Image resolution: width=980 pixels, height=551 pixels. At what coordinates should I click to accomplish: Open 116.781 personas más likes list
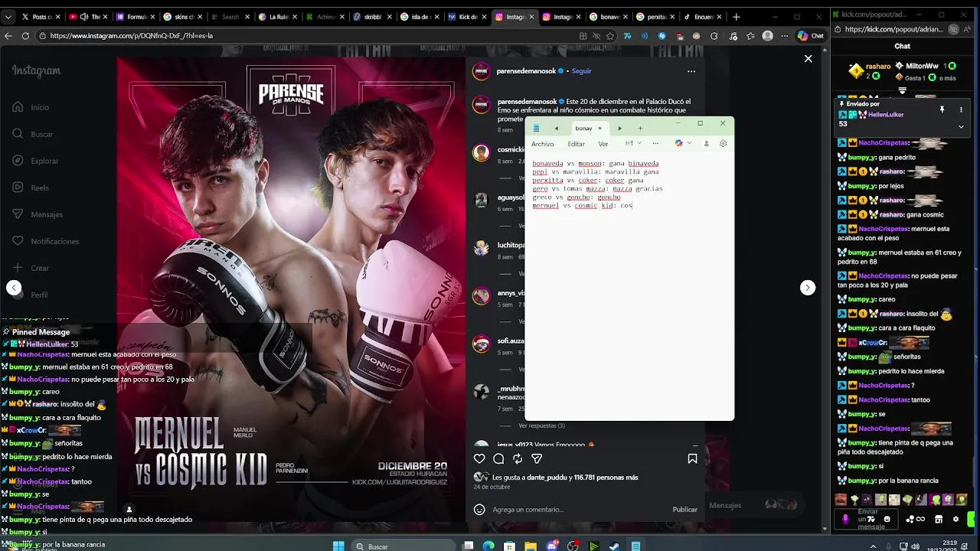point(605,478)
